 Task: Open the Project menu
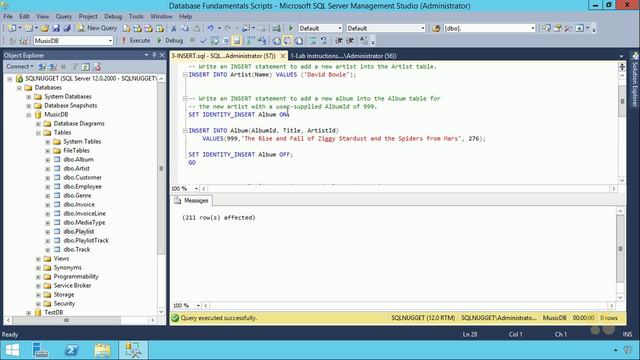pos(88,16)
